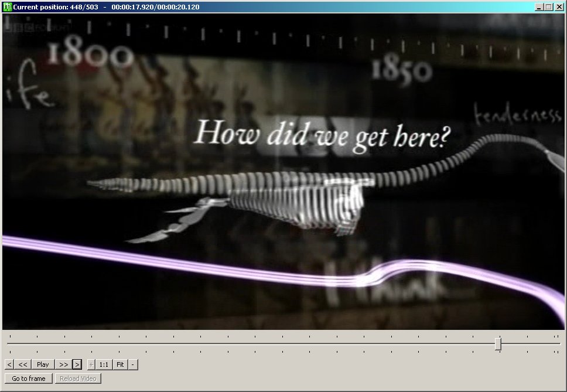Set zoom to 1:1
567x392 pixels.
[x=104, y=364]
